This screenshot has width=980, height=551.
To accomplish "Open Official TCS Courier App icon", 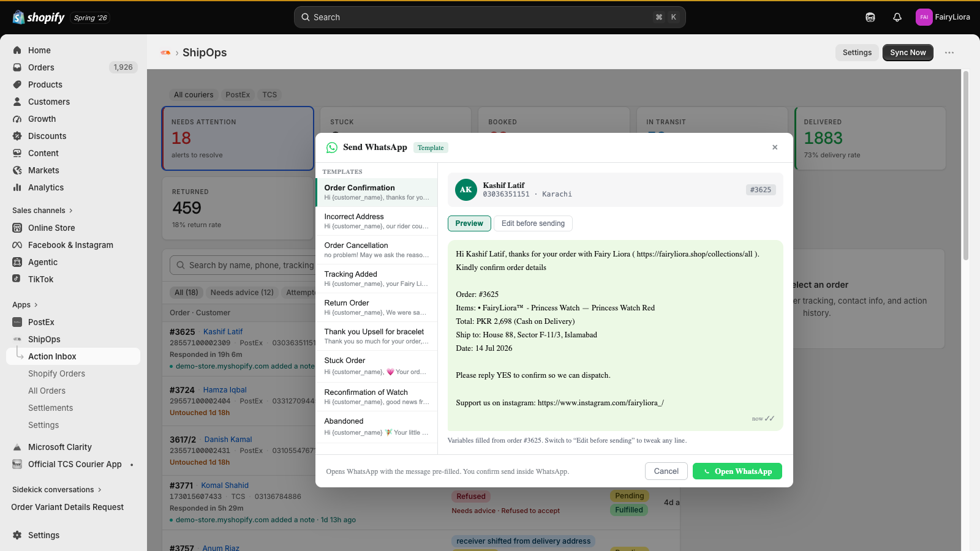I will click(17, 464).
